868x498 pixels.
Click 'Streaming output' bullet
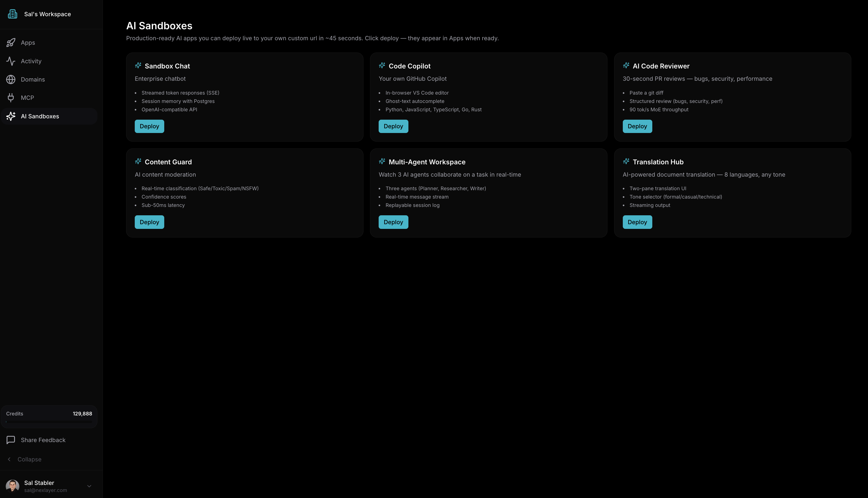point(650,205)
